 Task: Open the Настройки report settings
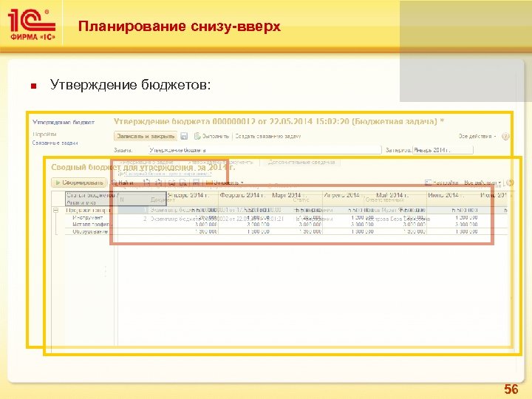(441, 183)
